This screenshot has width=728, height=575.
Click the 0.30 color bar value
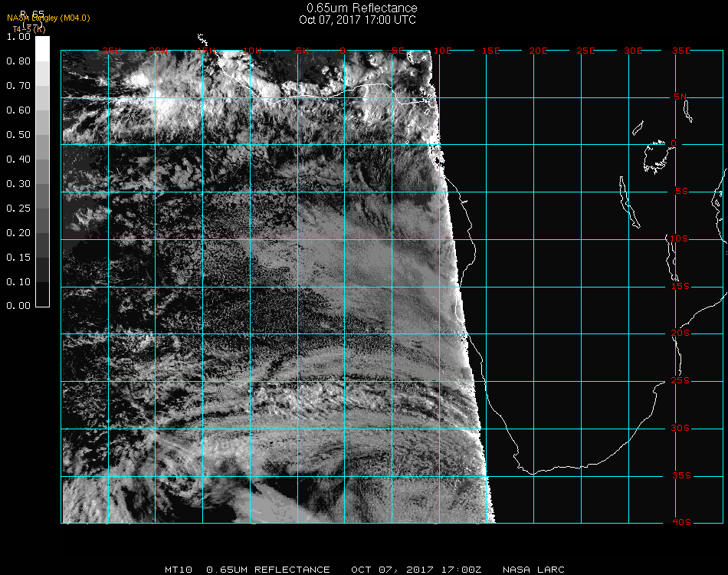(18, 185)
